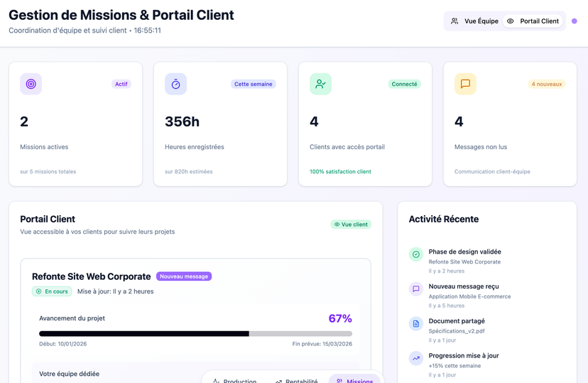Click the document icon beside Document partagé
The image size is (588, 383).
416,324
